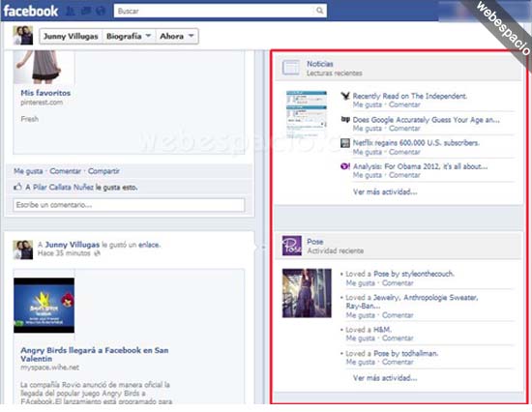Image resolution: width=532 pixels, height=412 pixels.
Task: Click the HP icon by Google article
Action: [x=345, y=120]
